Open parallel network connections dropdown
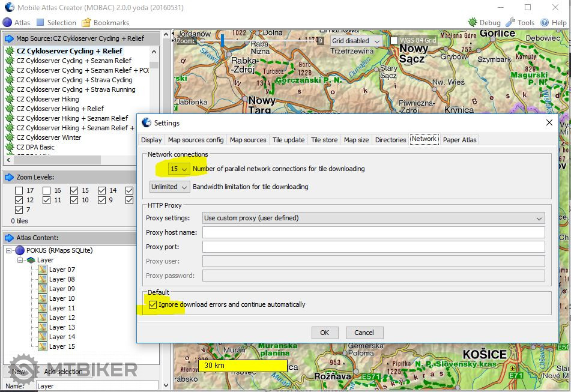Viewport: 571px width, 392px height. click(179, 169)
